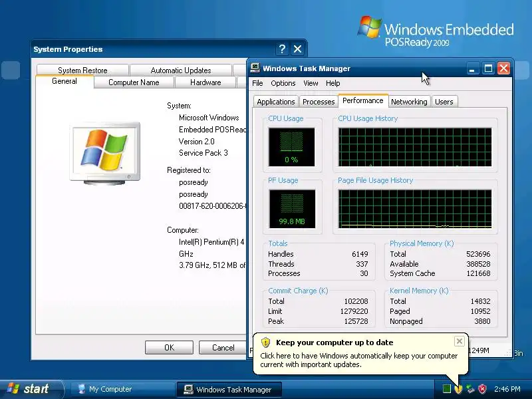Open the System Restore tab in System Properties
Image resolution: width=532 pixels, height=399 pixels.
pos(82,70)
